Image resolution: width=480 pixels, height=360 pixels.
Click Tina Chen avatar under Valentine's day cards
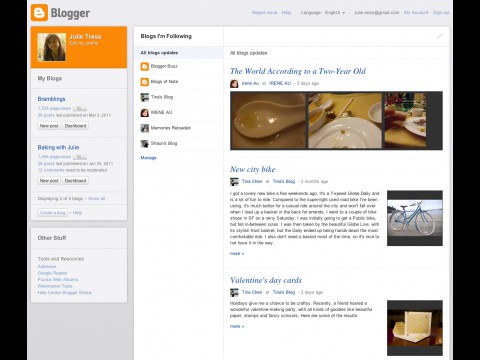(x=234, y=292)
